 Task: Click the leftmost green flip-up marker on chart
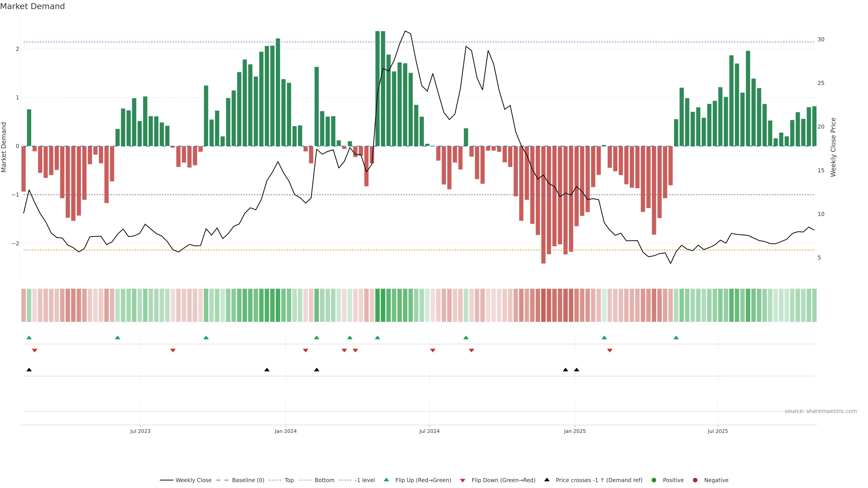click(29, 338)
